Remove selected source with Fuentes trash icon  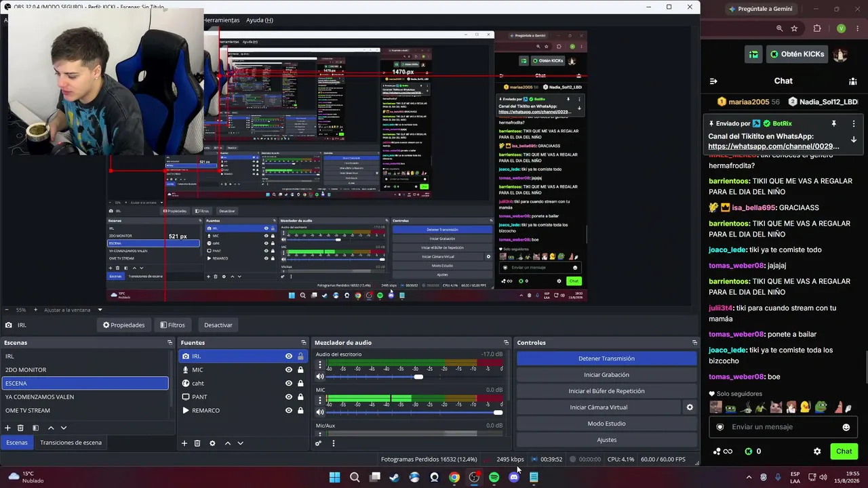197,443
